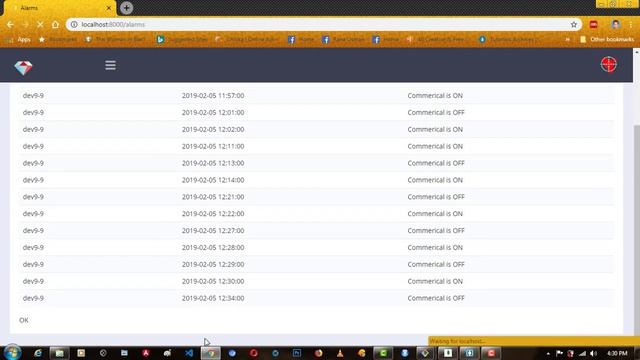Select timestamp 2019-02-05 12:27:00
Viewport: 640px width, 360px height.
[213, 231]
